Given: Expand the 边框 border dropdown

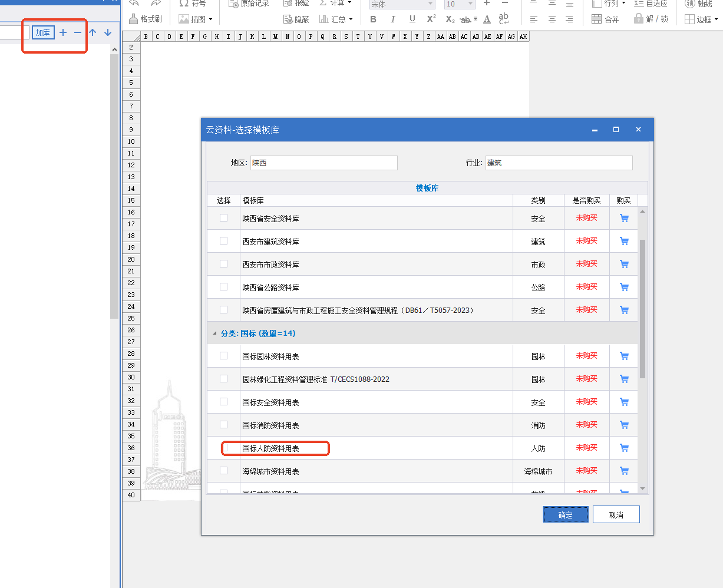Looking at the screenshot, I should coord(716,19).
